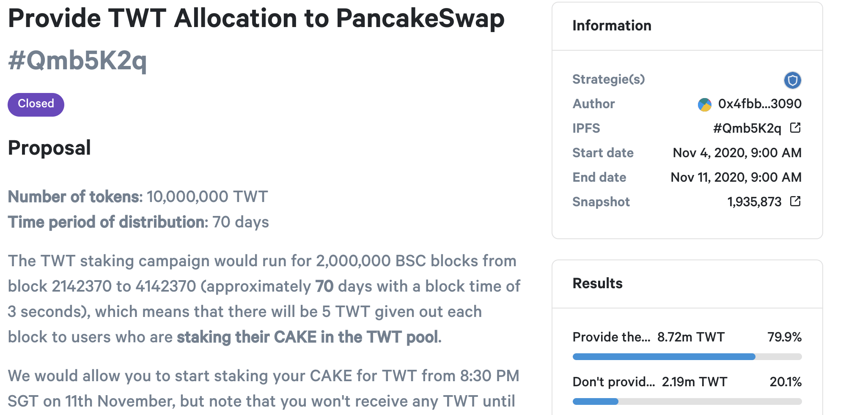The image size is (868, 415).
Task: Click author address 0x4fbb...3090
Action: click(760, 104)
